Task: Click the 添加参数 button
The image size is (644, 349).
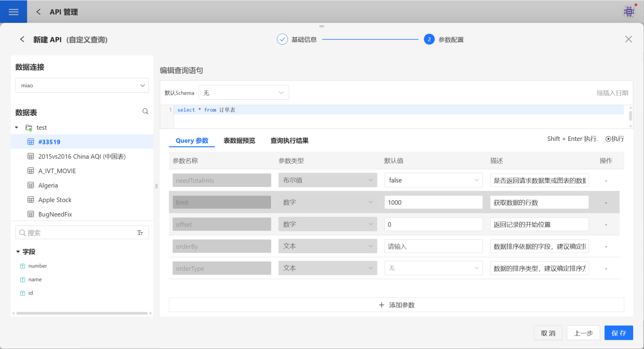Action: [396, 305]
